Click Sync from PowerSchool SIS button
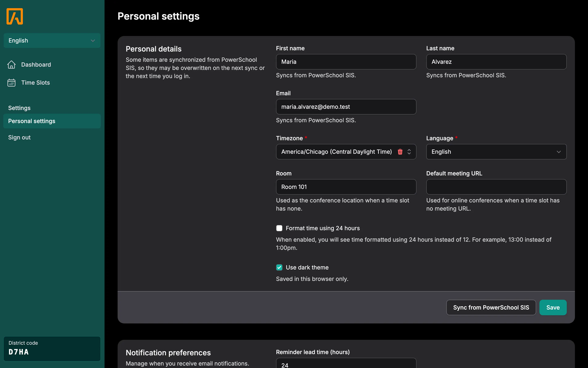The image size is (588, 368). pos(491,307)
